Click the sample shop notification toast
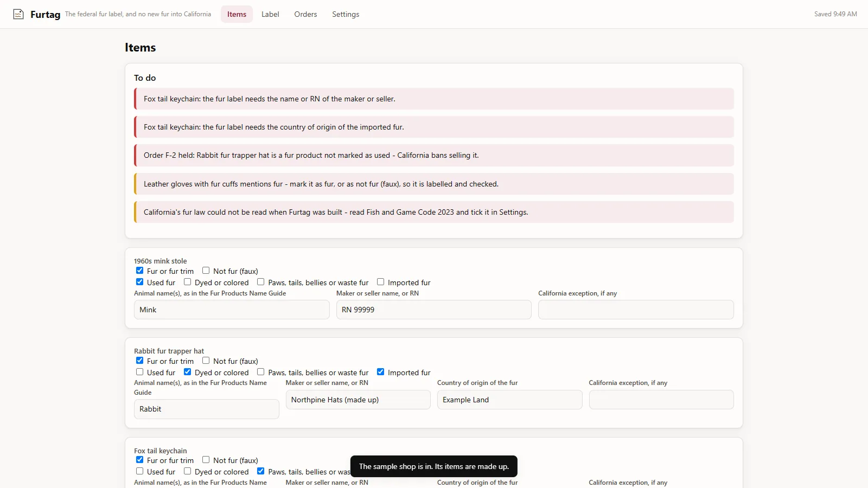This screenshot has width=868, height=488. (x=434, y=466)
